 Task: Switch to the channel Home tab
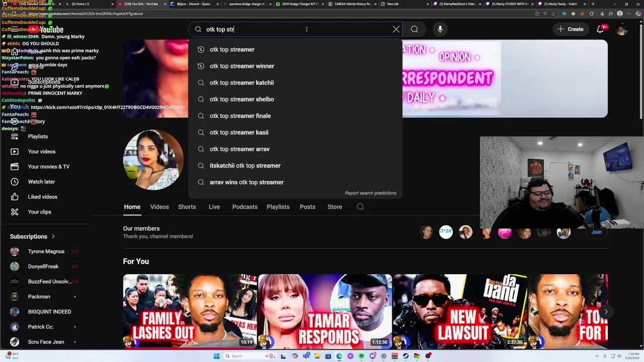[x=132, y=207]
